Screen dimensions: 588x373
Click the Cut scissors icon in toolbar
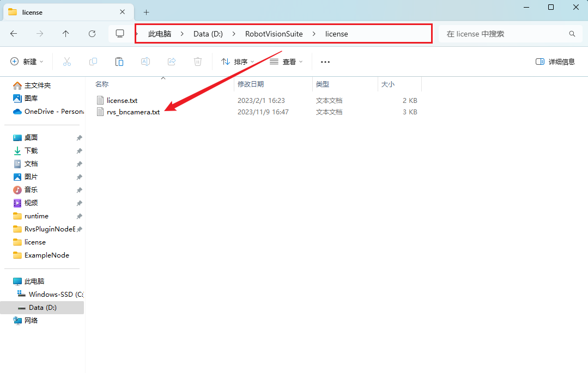(67, 62)
